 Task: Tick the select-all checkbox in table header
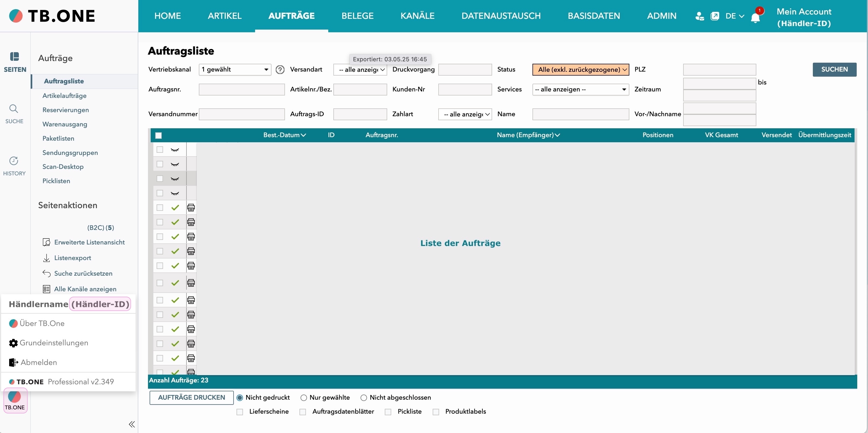[158, 135]
